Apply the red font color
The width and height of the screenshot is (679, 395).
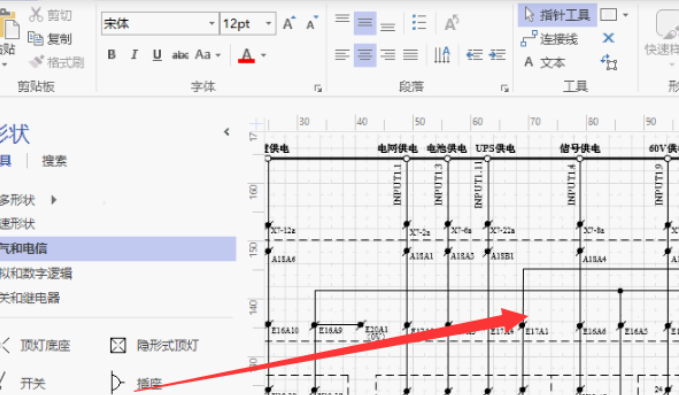246,55
